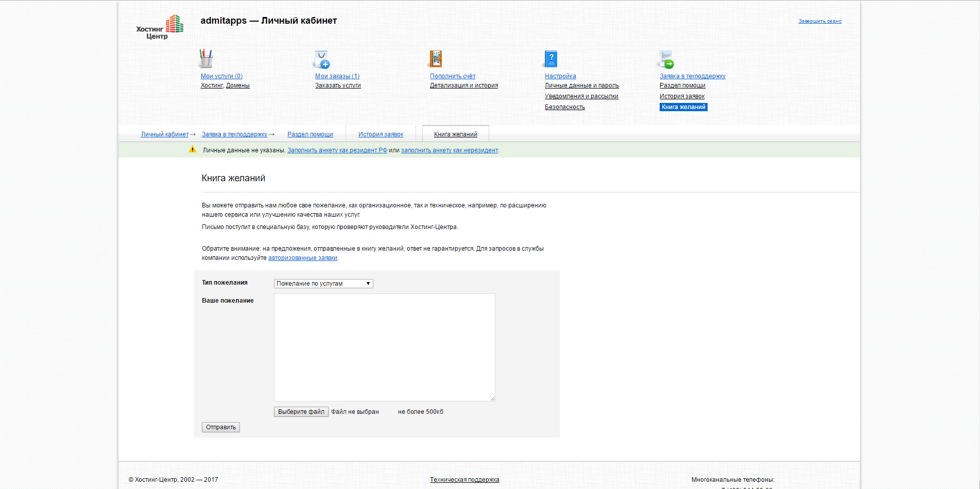Click the Выберите файл button

pyautogui.click(x=301, y=412)
